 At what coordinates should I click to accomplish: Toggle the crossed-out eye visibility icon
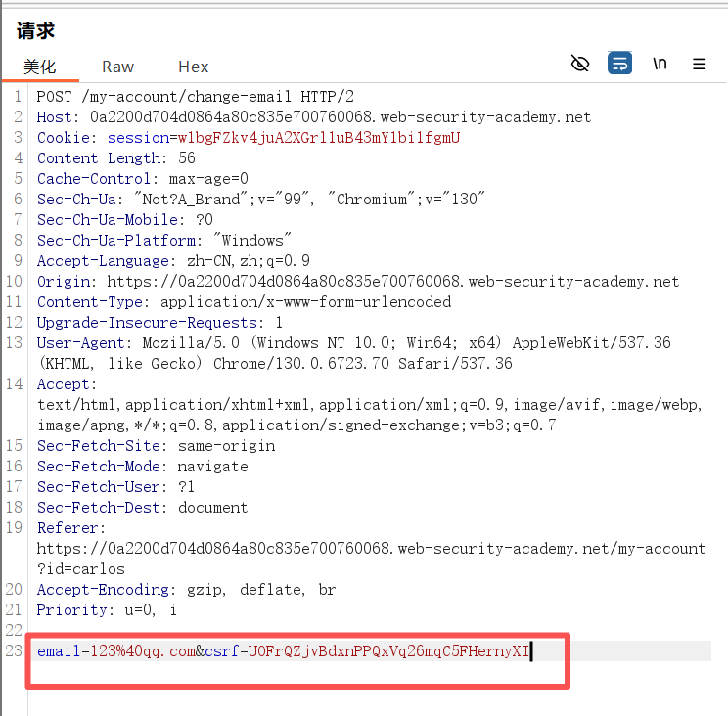(x=580, y=64)
